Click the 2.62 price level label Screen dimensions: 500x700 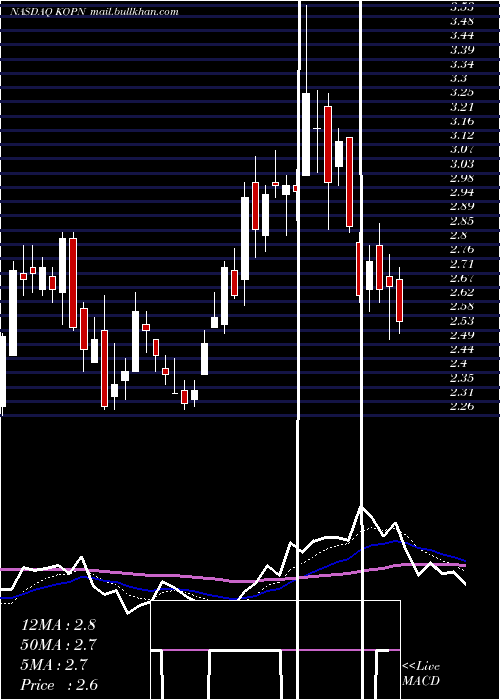462,292
